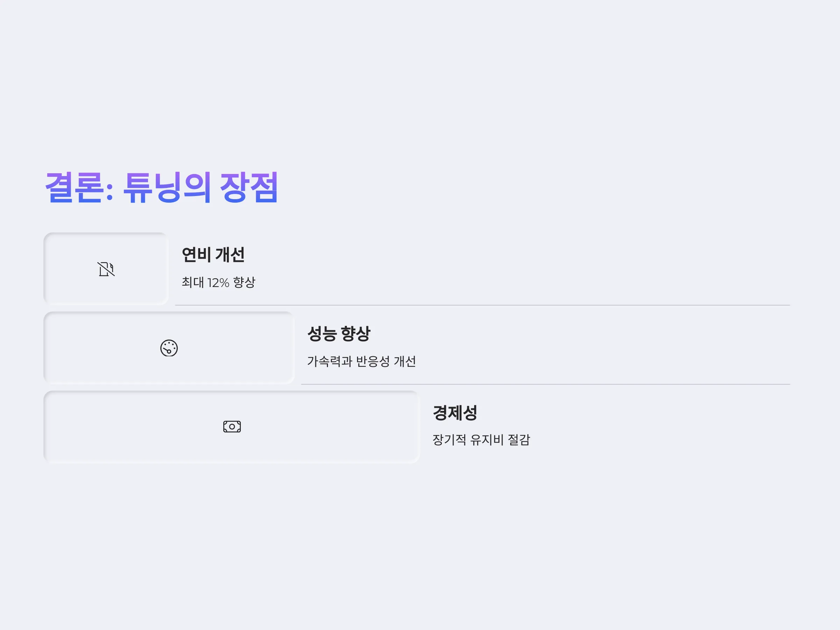Select the '성능 향상' heading
The height and width of the screenshot is (630, 840).
(339, 334)
